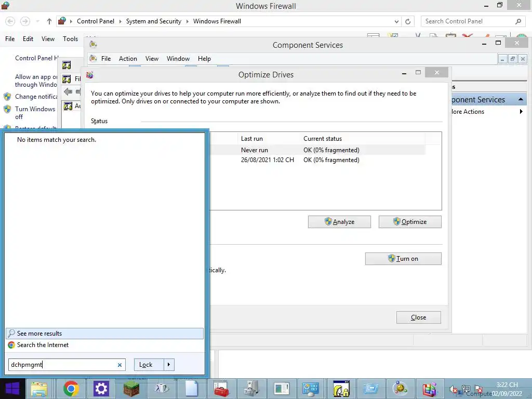Open File menu in Windows Firewall
Screen dimensions: 532x399
coord(10,39)
